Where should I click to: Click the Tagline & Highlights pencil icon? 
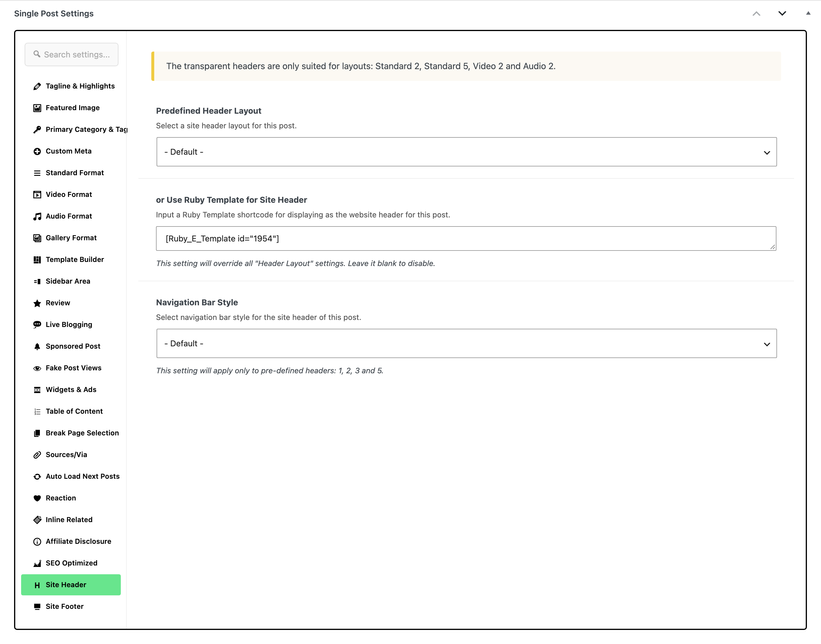coord(37,86)
